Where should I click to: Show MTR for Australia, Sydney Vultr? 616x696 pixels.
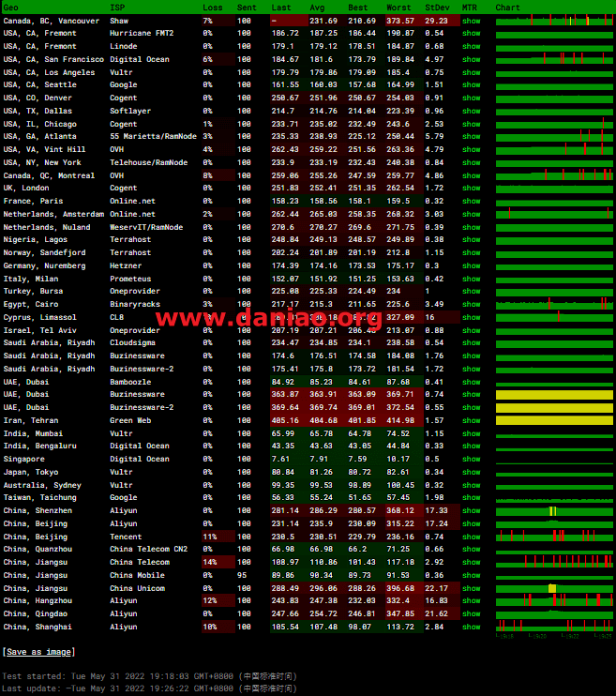[471, 485]
